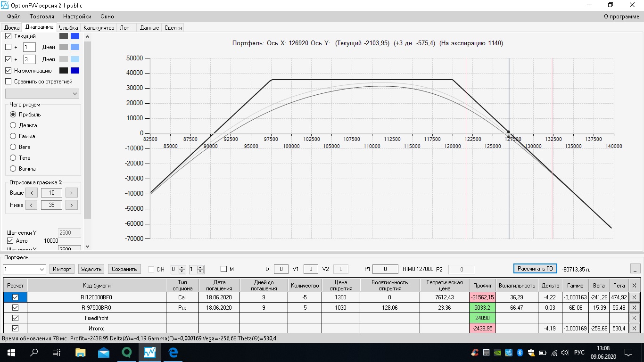Click the OptionFVV taskbar icon
This screenshot has width=644, height=362.
[150, 352]
